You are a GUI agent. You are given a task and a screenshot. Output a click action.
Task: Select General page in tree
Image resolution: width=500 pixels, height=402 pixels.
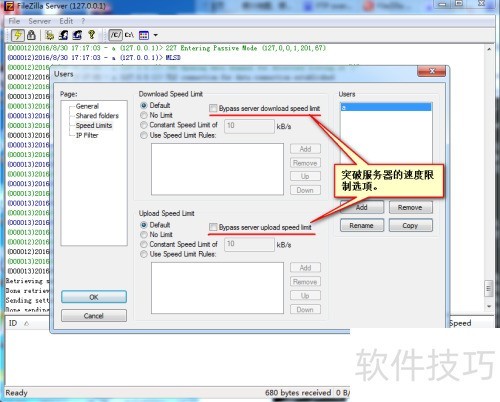[x=87, y=106]
